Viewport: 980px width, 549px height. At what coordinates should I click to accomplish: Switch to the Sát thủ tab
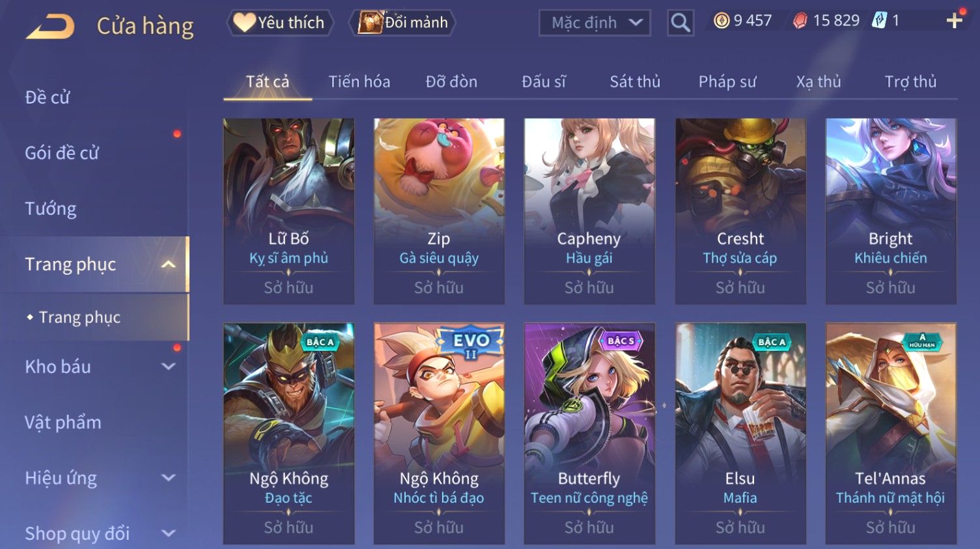[635, 81]
